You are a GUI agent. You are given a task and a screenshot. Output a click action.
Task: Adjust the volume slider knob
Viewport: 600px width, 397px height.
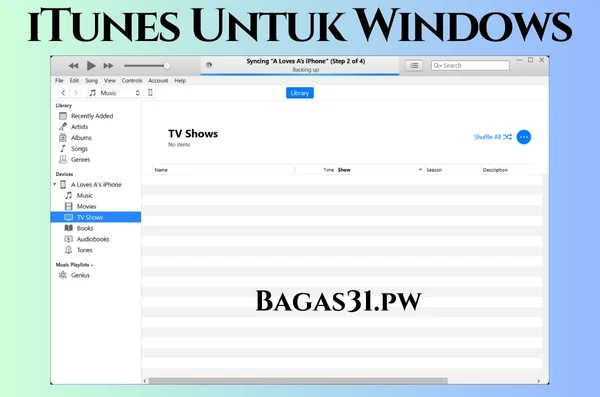pyautogui.click(x=167, y=66)
